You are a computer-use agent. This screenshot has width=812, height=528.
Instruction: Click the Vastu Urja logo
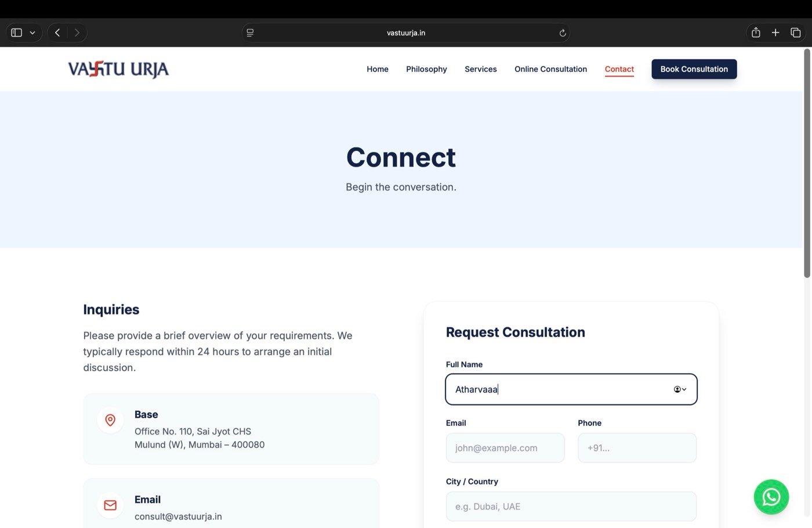coord(118,69)
